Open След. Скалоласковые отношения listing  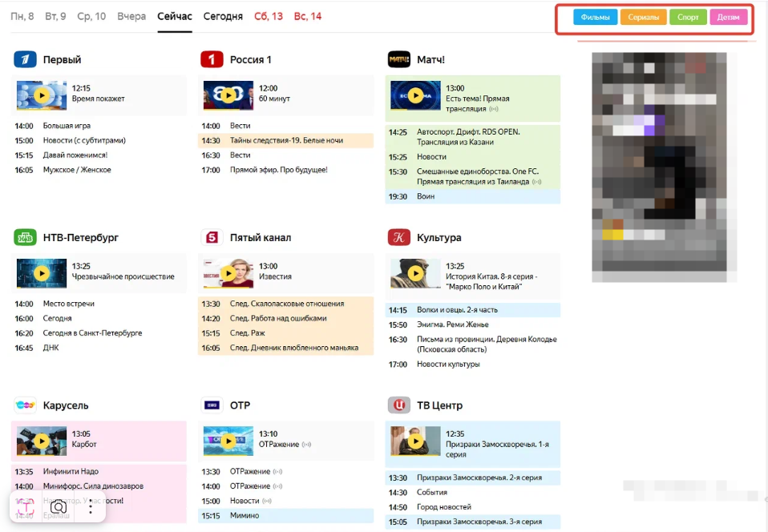(x=286, y=304)
